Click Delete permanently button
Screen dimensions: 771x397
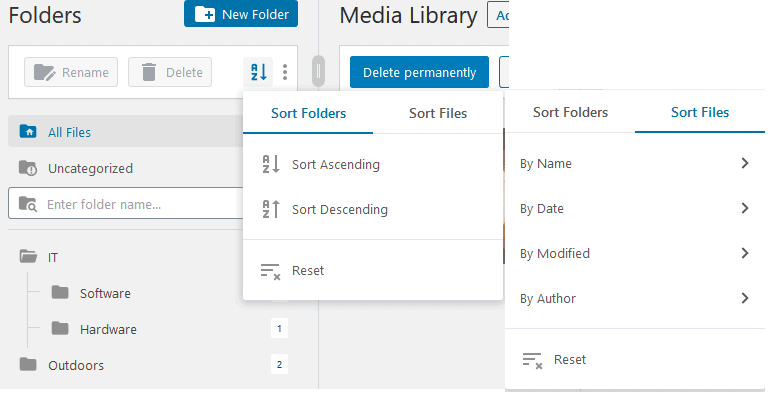[419, 72]
